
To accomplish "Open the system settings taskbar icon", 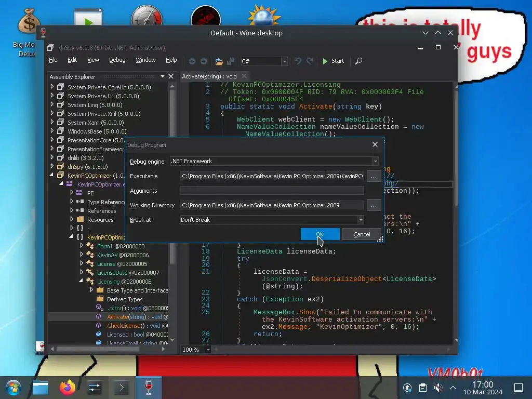I will click(x=95, y=388).
